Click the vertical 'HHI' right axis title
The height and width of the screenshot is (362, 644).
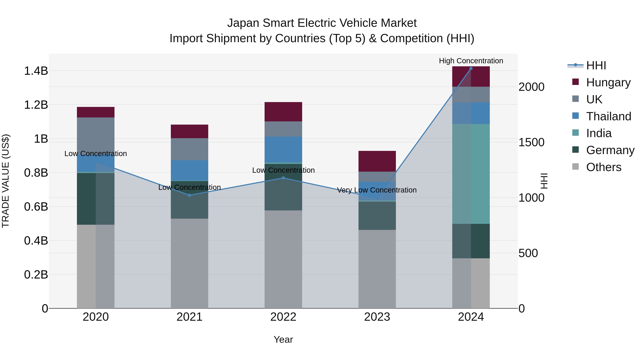pyautogui.click(x=544, y=181)
